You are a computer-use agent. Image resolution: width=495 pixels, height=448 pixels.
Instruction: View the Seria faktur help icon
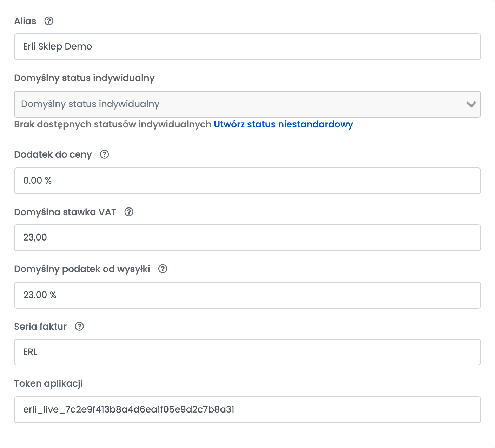click(79, 327)
